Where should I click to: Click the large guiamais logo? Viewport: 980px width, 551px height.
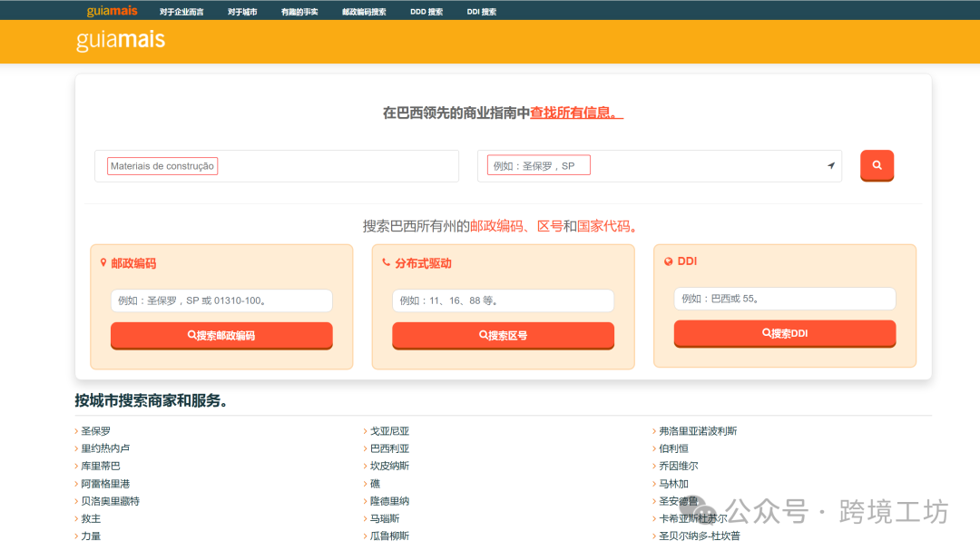[121, 41]
